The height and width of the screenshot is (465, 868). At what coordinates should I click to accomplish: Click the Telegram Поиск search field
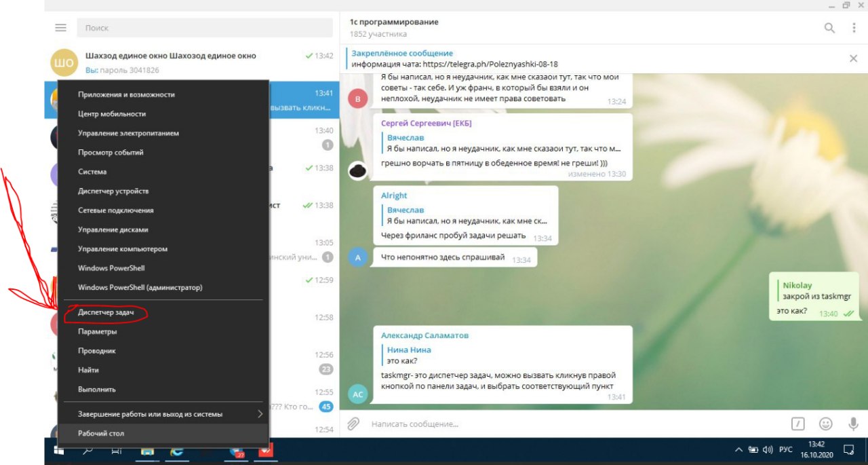[204, 28]
